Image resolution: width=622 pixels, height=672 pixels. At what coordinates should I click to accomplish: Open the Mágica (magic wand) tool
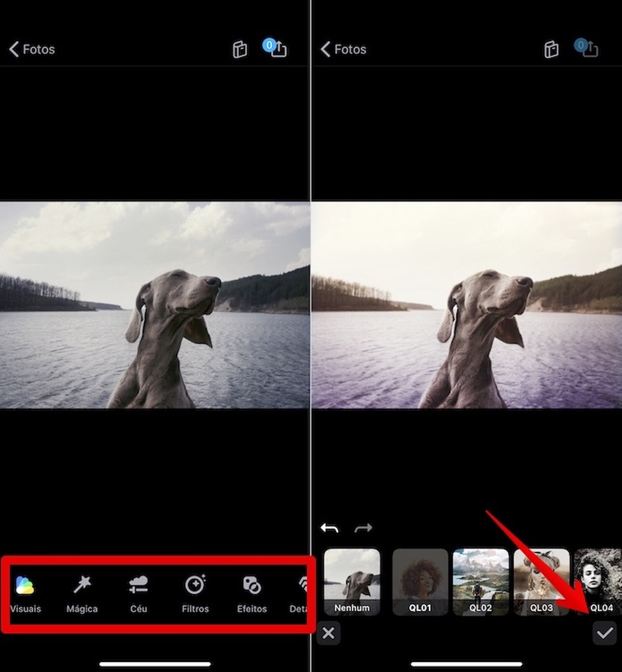tap(82, 594)
